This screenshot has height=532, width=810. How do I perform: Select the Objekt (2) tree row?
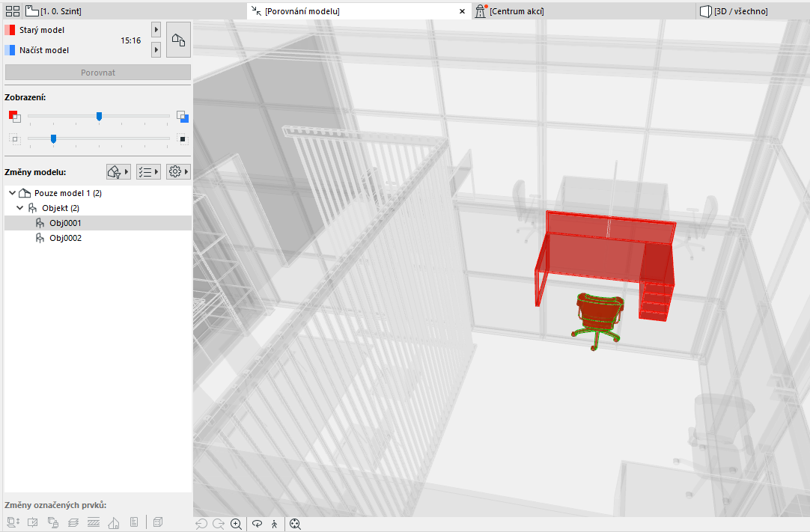click(x=97, y=207)
